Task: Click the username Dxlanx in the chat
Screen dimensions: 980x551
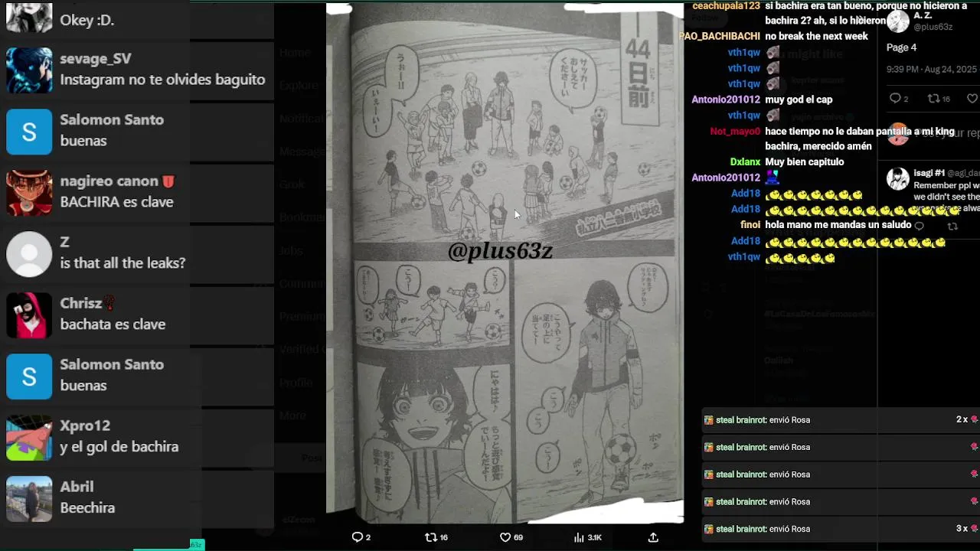Action: (745, 162)
